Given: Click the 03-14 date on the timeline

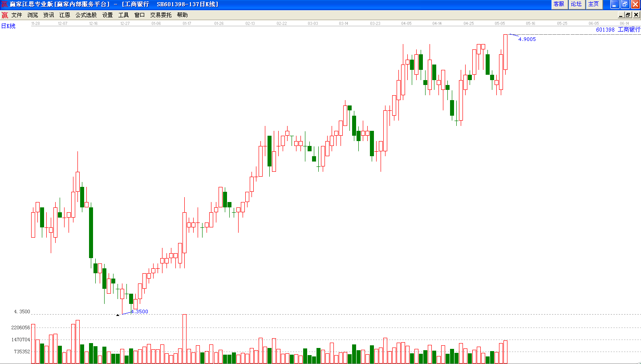Looking at the screenshot, I should pyautogui.click(x=344, y=23).
